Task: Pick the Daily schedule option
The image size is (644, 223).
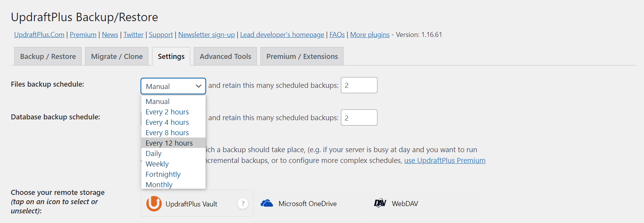Action: (x=173, y=153)
